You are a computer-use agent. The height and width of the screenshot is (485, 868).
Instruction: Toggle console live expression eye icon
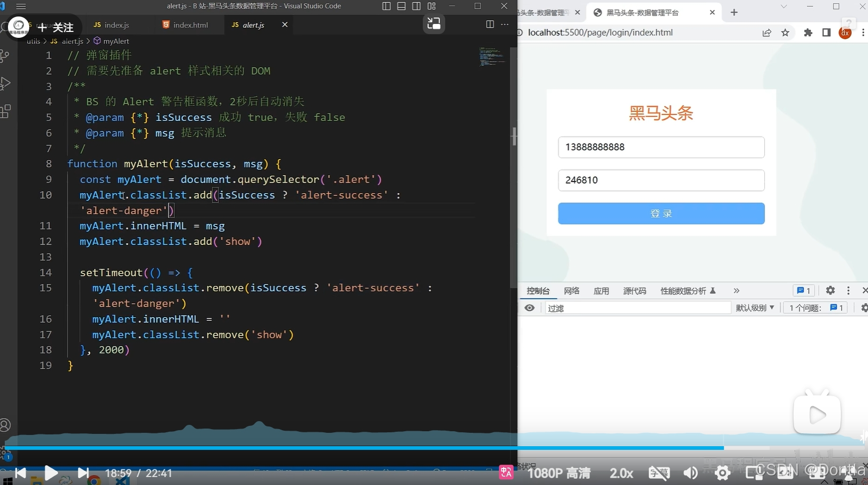pos(530,308)
